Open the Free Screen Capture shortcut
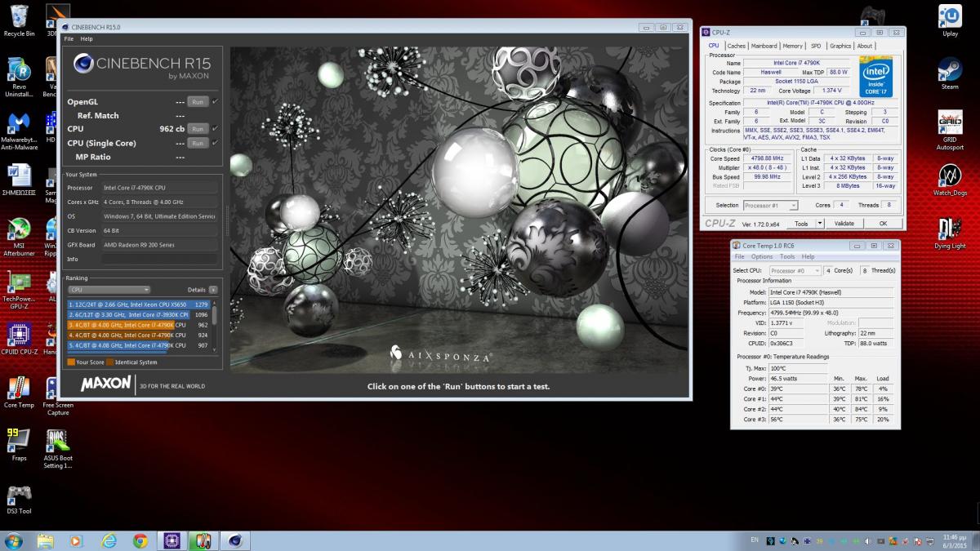Image resolution: width=980 pixels, height=551 pixels. (x=58, y=397)
